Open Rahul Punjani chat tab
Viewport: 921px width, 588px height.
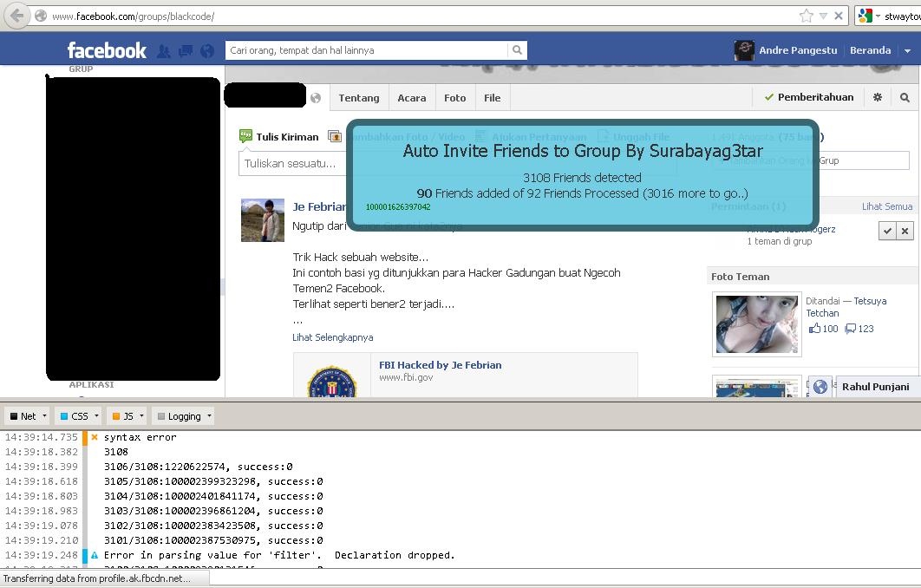coord(875,387)
